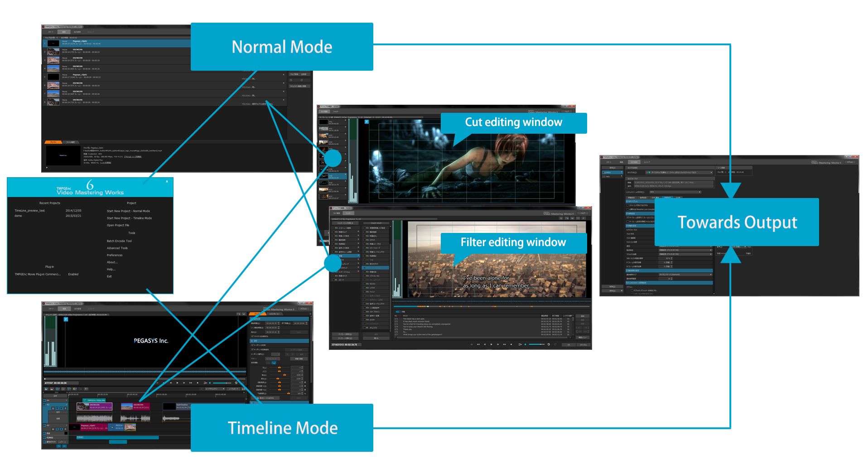The width and height of the screenshot is (868, 474).
Task: Click 'Start New Project - Timeline Mode' in the launcher
Action: [x=129, y=218]
